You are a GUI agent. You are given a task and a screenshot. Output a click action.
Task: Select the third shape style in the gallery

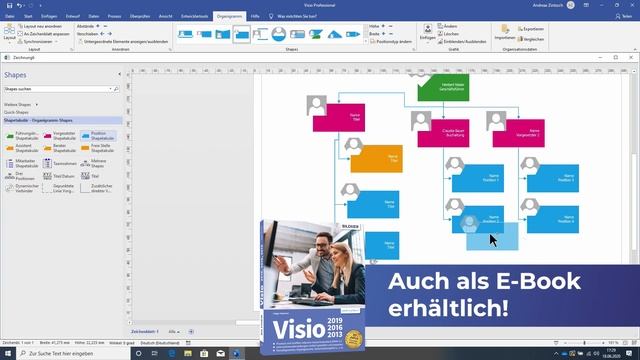(x=223, y=34)
